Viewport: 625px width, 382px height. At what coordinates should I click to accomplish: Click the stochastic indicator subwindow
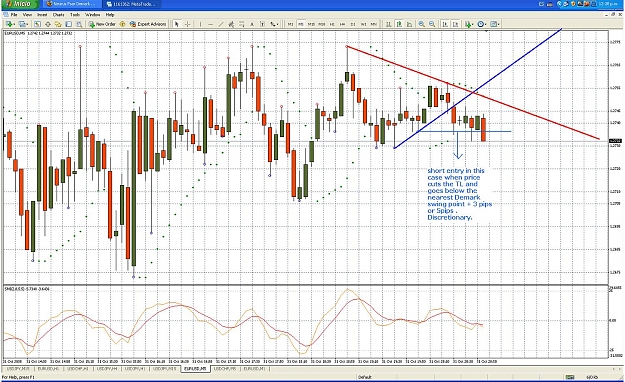[305, 321]
